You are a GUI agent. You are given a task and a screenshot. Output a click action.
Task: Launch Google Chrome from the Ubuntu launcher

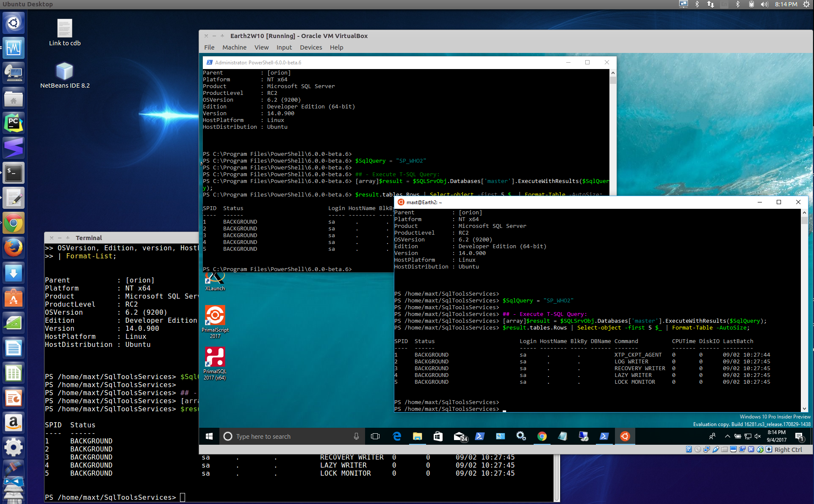pos(14,223)
